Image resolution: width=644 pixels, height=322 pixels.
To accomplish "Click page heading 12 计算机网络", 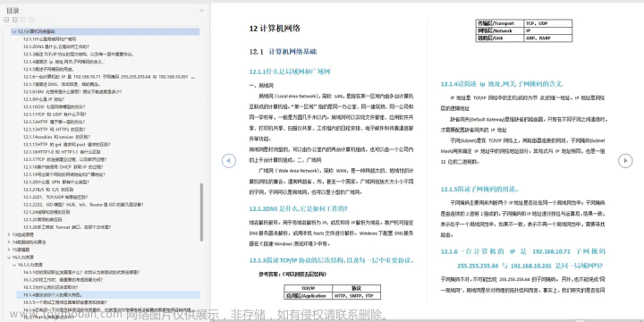I will (275, 29).
